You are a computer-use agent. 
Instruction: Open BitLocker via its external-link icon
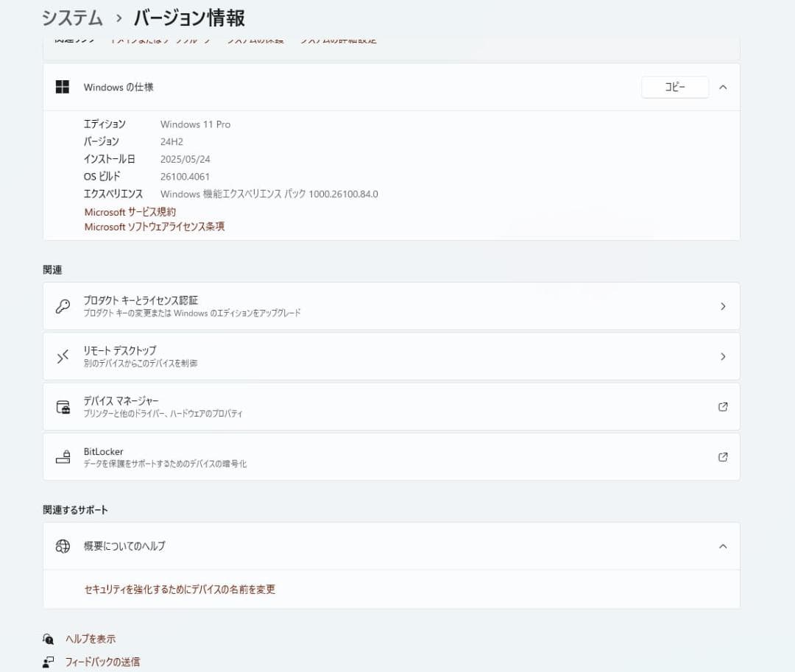[x=723, y=456]
